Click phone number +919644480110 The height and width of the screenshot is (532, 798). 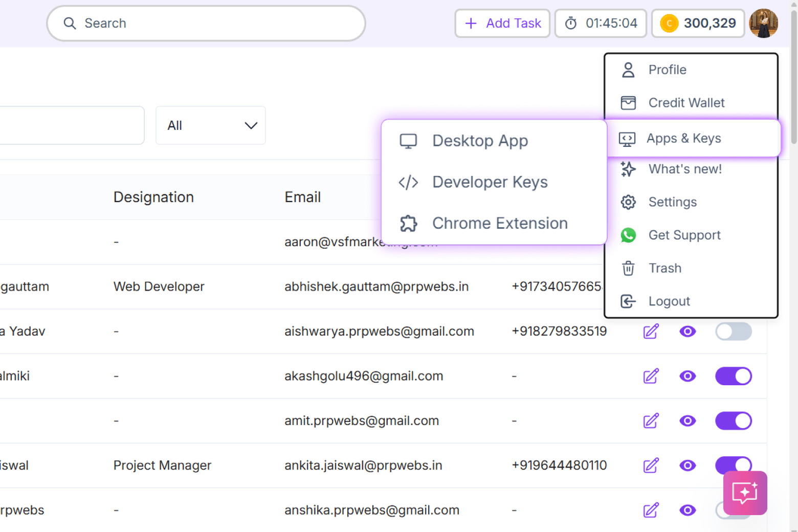[559, 465]
